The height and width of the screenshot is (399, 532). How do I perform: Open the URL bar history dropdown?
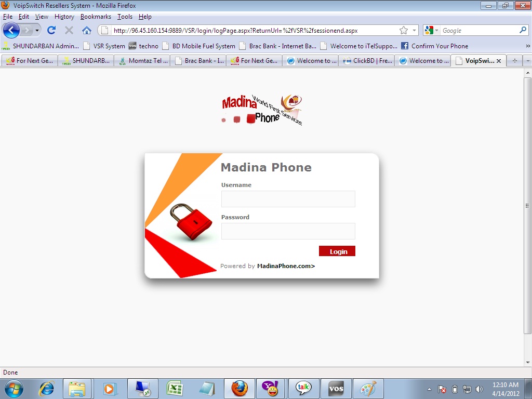[x=414, y=31]
